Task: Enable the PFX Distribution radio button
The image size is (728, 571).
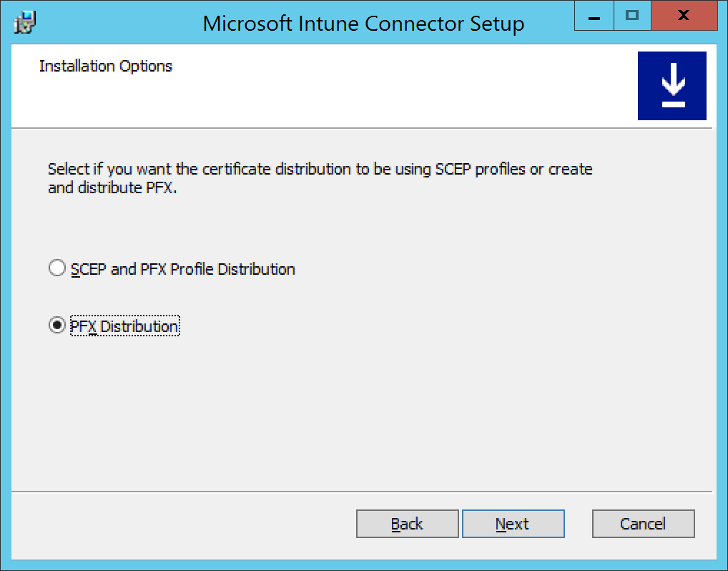Action: [x=57, y=326]
